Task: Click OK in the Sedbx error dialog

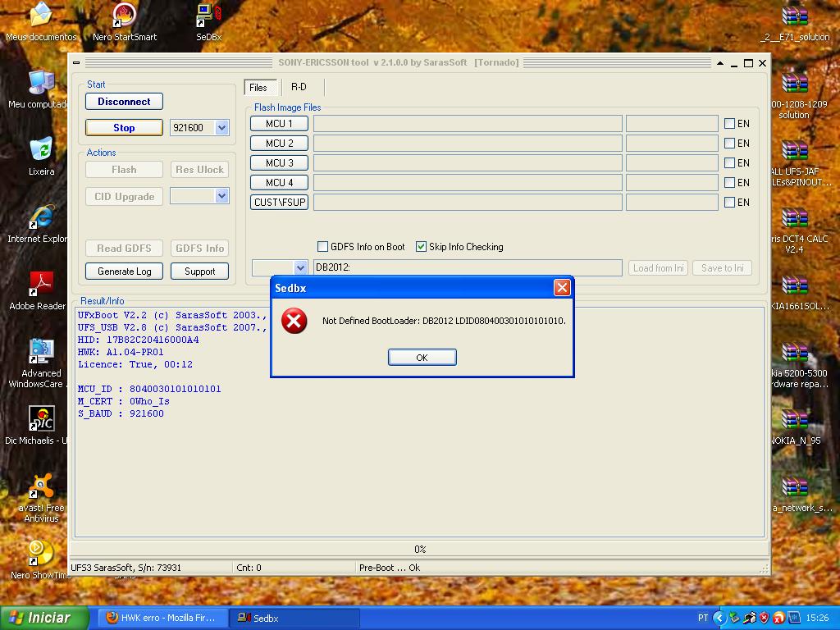Action: (422, 358)
